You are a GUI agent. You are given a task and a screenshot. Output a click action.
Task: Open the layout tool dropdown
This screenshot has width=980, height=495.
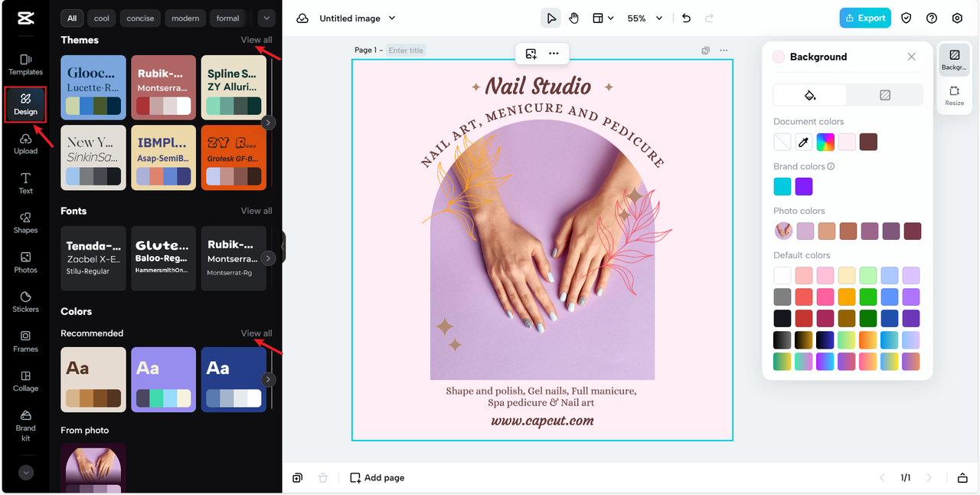coord(603,18)
